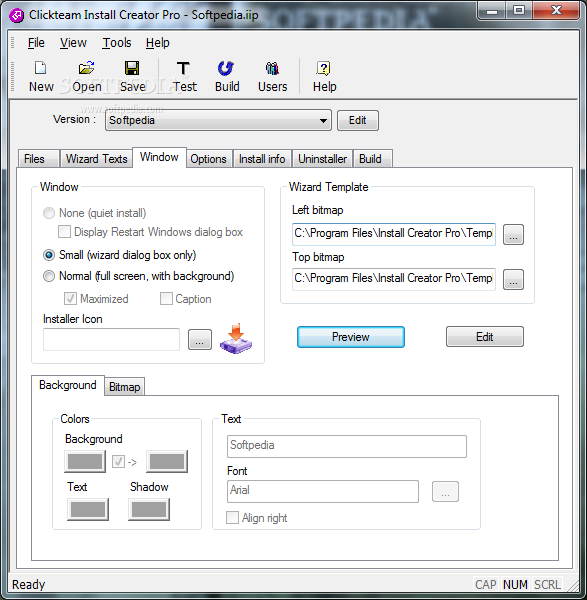Click the Font browse button
This screenshot has height=600, width=587.
click(x=445, y=491)
